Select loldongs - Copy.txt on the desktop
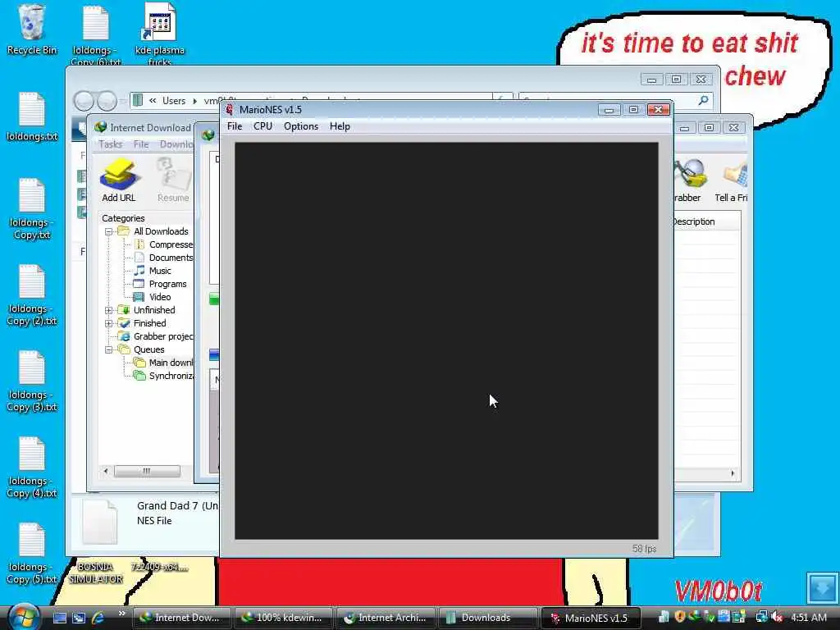 [x=32, y=209]
